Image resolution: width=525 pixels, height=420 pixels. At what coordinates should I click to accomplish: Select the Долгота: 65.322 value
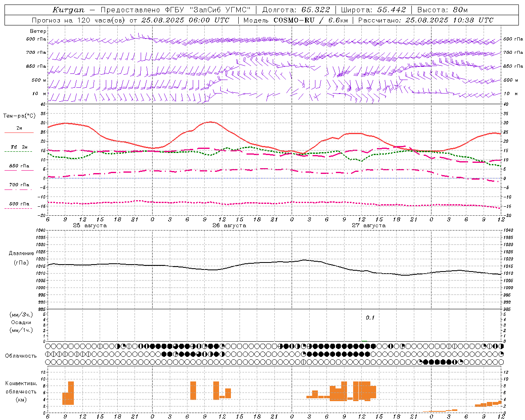(x=296, y=10)
